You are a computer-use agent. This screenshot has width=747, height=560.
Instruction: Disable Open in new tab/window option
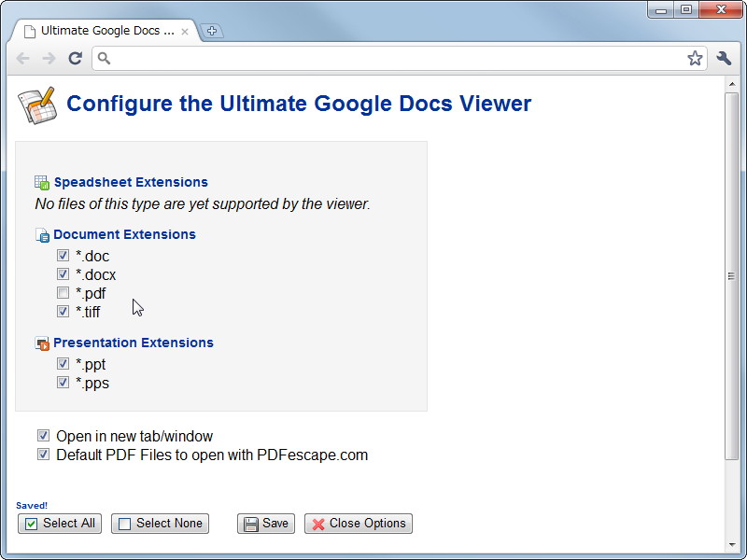click(x=43, y=436)
